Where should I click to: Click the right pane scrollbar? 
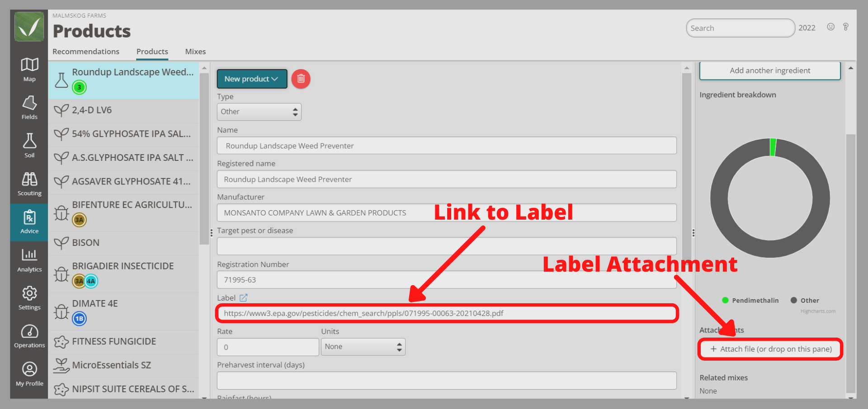tap(851, 263)
